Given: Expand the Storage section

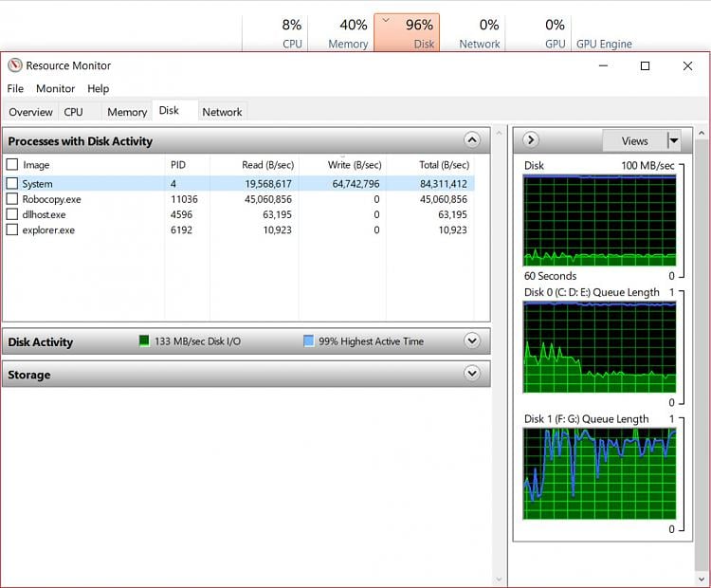Looking at the screenshot, I should [x=472, y=374].
